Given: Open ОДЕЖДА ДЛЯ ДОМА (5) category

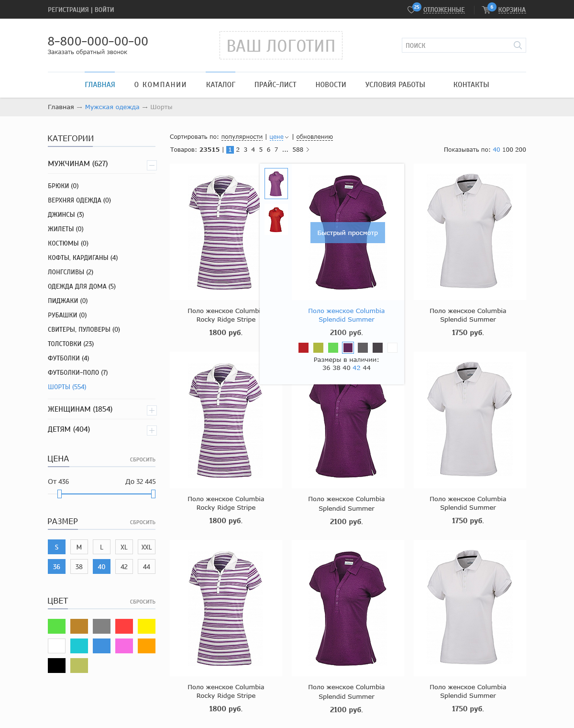Looking at the screenshot, I should pos(82,286).
